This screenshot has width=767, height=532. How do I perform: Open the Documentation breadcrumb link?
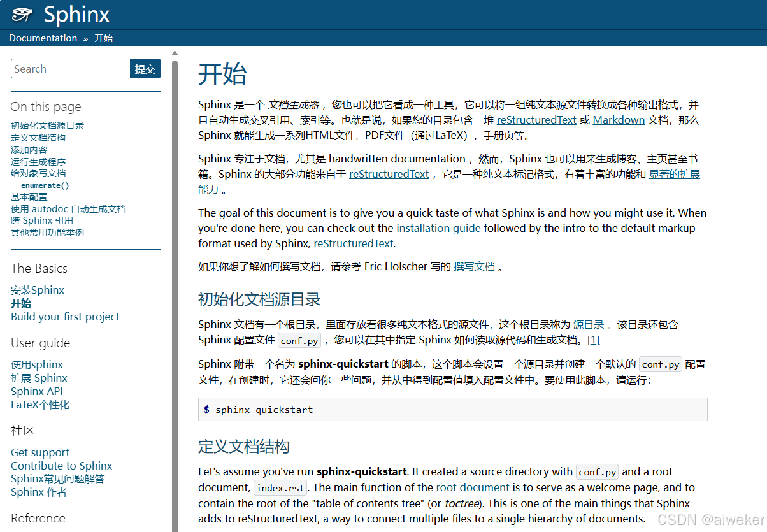pyautogui.click(x=43, y=38)
